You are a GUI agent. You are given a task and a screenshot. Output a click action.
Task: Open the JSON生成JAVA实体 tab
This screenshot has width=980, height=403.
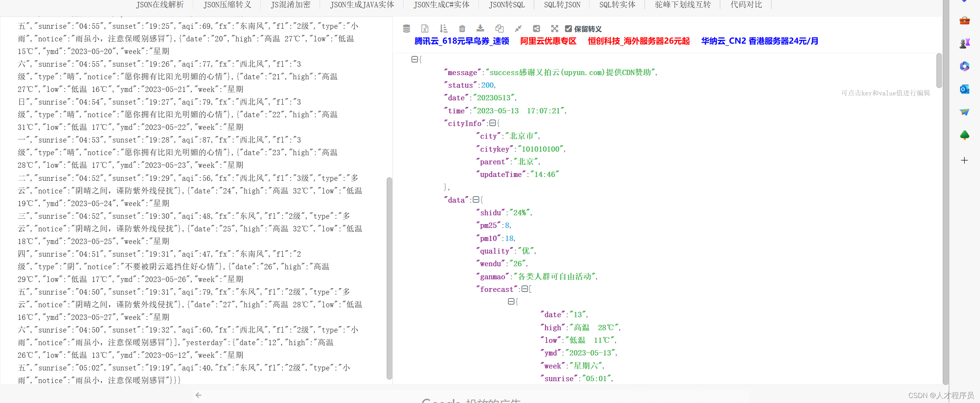[x=362, y=5]
